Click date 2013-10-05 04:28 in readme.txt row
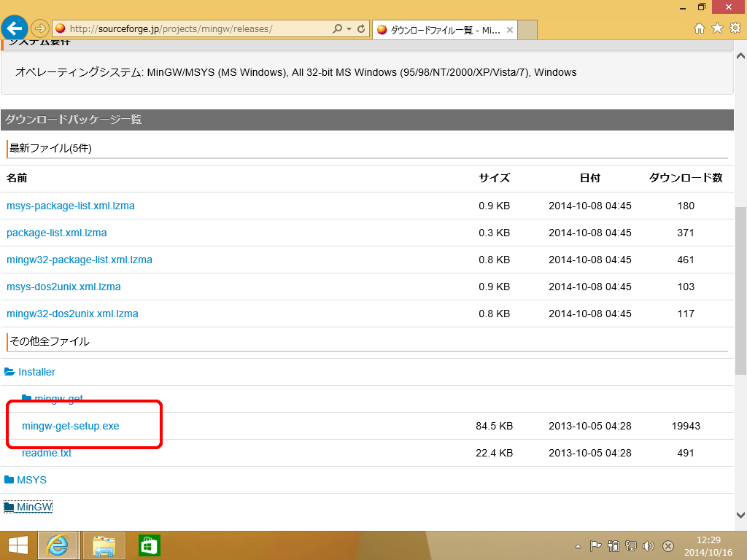The height and width of the screenshot is (560, 747). pyautogui.click(x=589, y=453)
